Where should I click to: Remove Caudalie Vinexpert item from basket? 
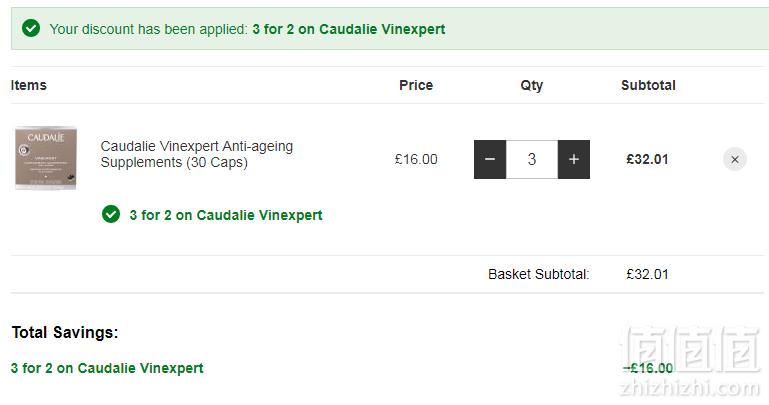tap(735, 159)
